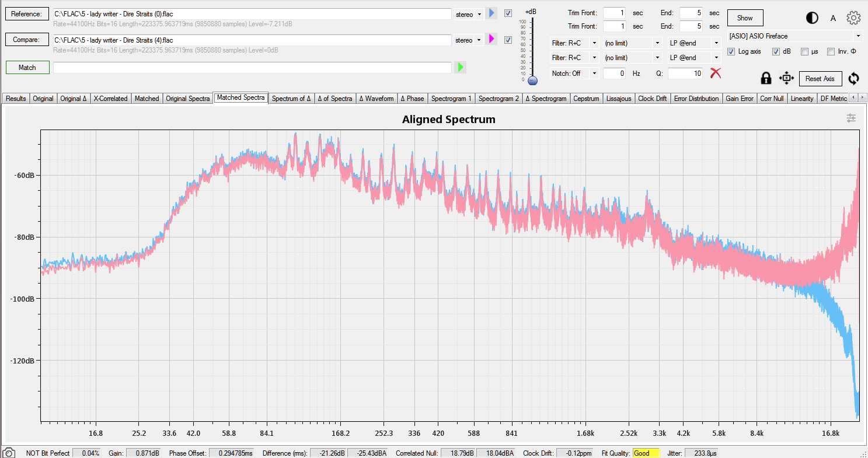
Task: Click the Compare: file button
Action: [x=27, y=40]
